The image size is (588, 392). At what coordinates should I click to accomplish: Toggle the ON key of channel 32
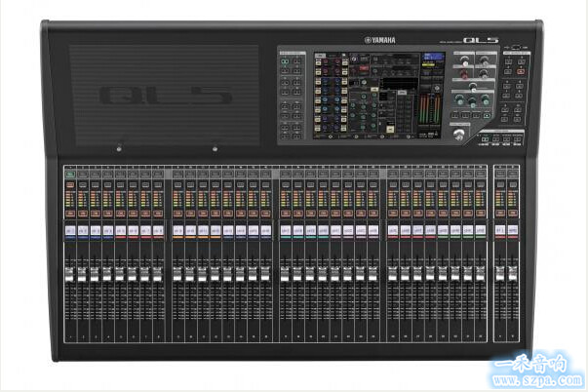[481, 214]
